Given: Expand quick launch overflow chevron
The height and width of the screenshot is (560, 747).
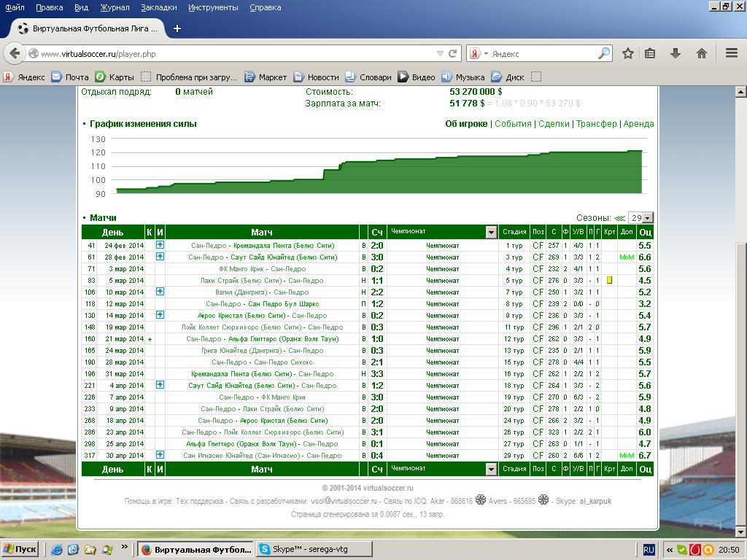Looking at the screenshot, I should [124, 547].
